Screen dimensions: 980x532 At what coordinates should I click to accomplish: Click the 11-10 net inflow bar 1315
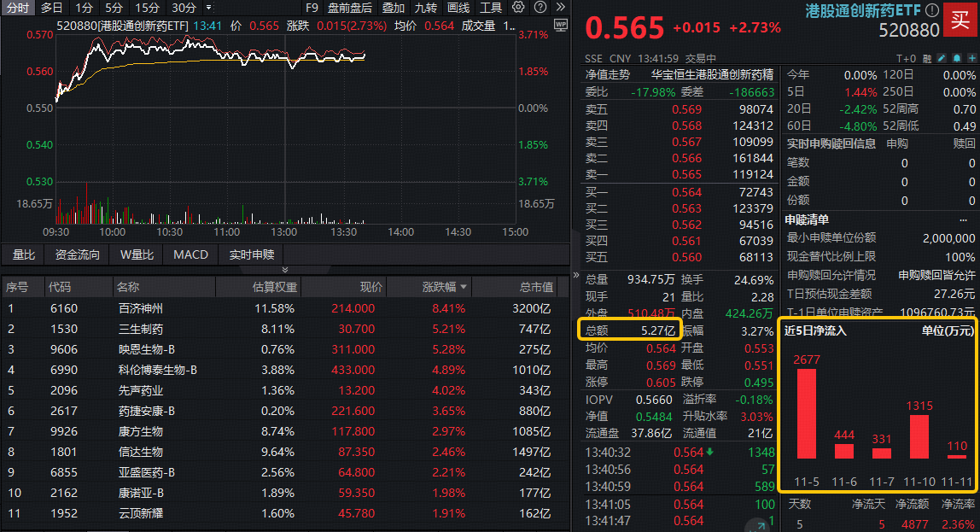point(919,436)
